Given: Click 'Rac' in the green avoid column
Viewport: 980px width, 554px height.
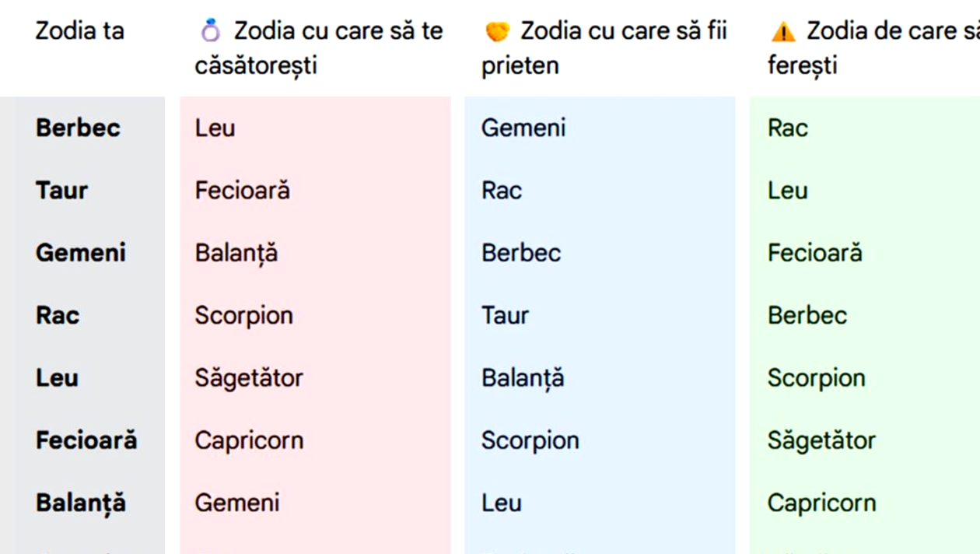Looking at the screenshot, I should pyautogui.click(x=787, y=128).
